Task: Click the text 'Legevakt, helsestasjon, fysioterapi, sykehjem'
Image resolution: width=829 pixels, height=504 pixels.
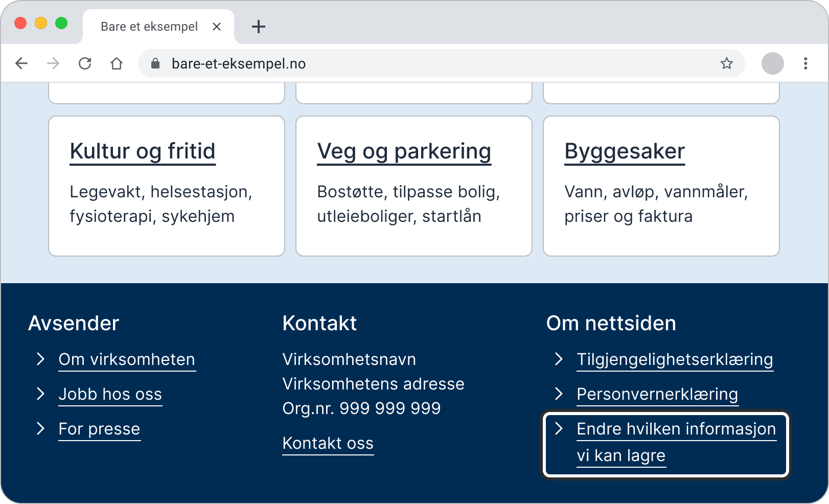Action: tap(161, 204)
